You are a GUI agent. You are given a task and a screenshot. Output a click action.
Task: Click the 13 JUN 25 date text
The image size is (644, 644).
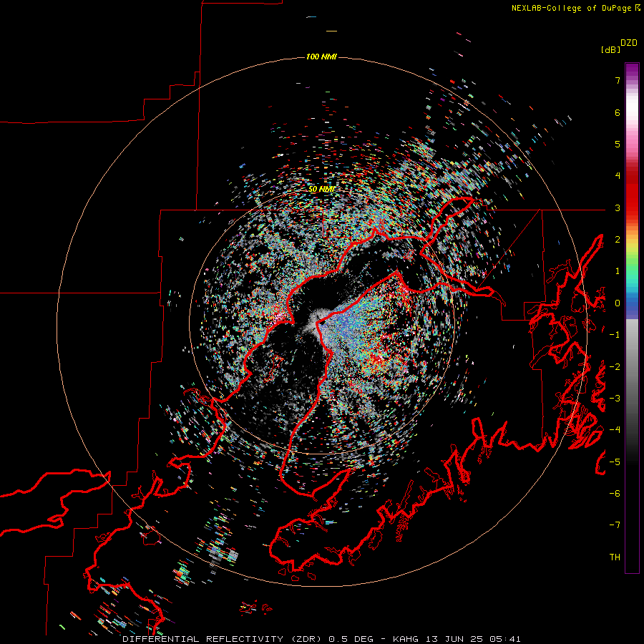point(453,639)
